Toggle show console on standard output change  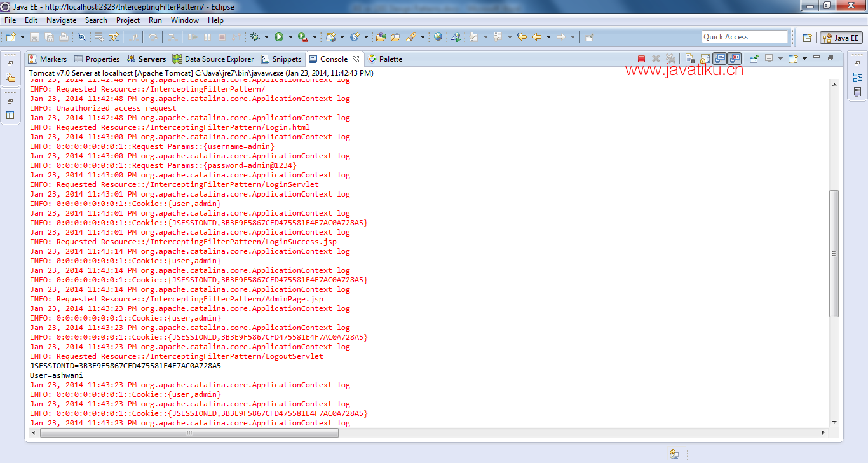[x=720, y=59]
